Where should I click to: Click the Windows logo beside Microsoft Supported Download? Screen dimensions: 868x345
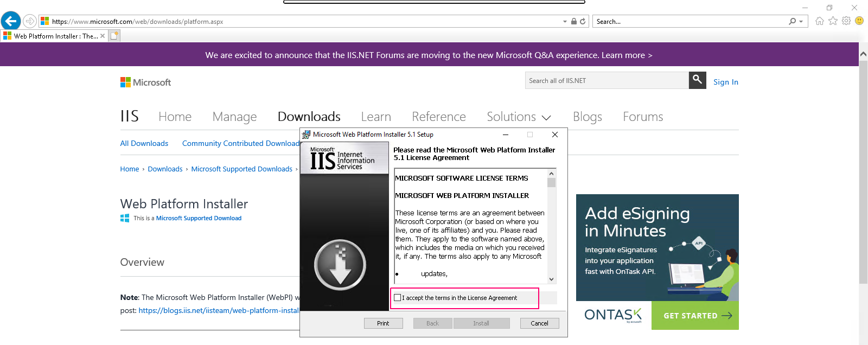pos(125,218)
